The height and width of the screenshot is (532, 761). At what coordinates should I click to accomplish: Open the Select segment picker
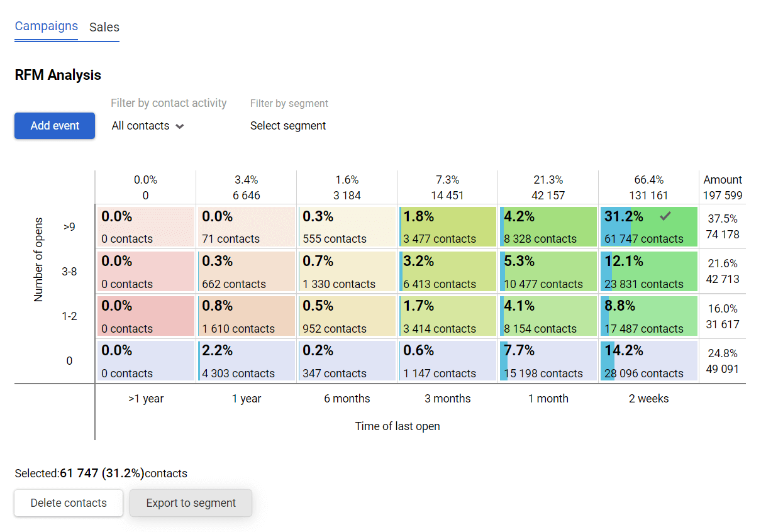(288, 126)
